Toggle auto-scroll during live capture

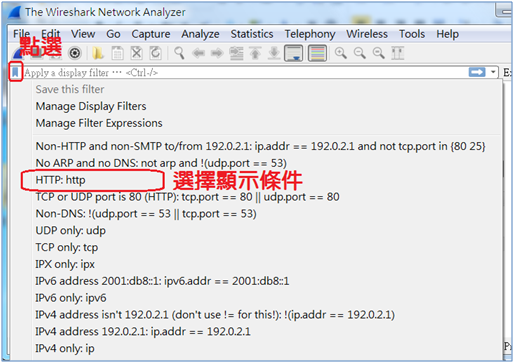293,53
